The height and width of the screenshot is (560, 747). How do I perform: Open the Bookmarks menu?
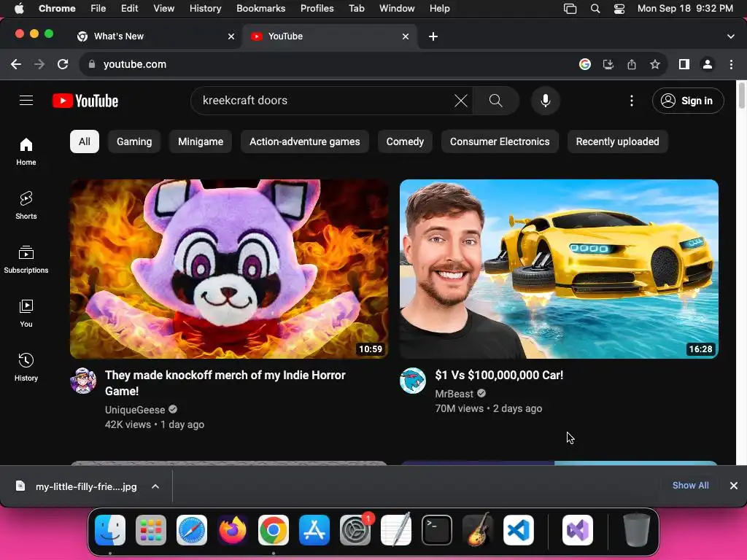click(260, 9)
